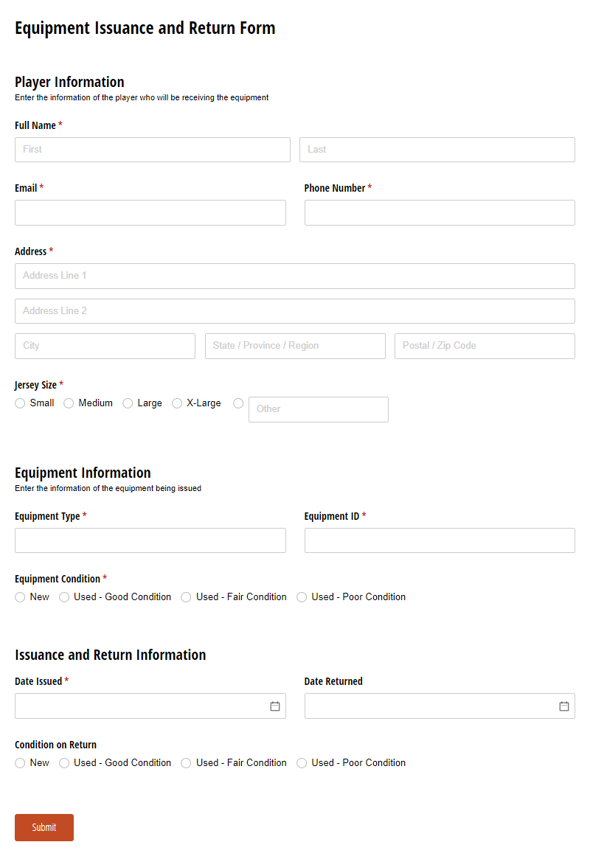Select X-Large jersey size
This screenshot has width=590, height=856.
pos(177,403)
